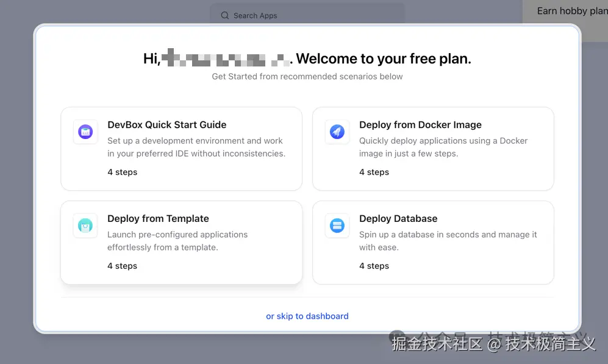608x364 pixels.
Task: Skip to dashboard link
Action: tap(307, 316)
